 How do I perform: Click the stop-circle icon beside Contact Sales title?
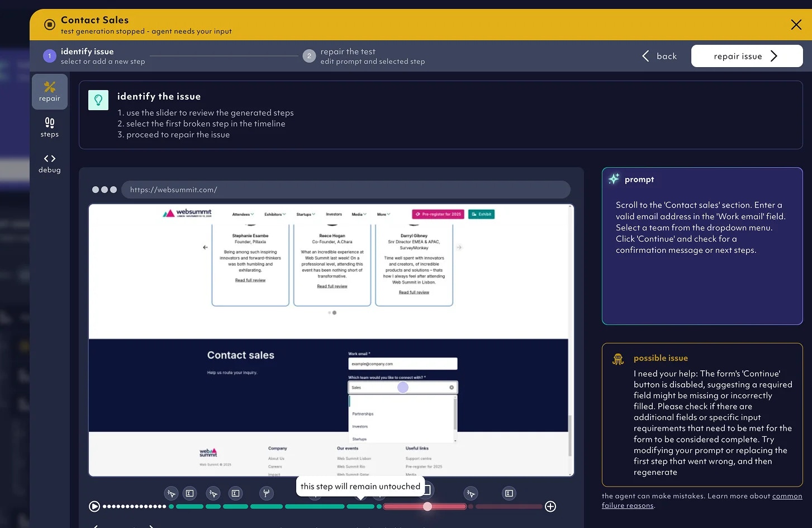click(49, 25)
